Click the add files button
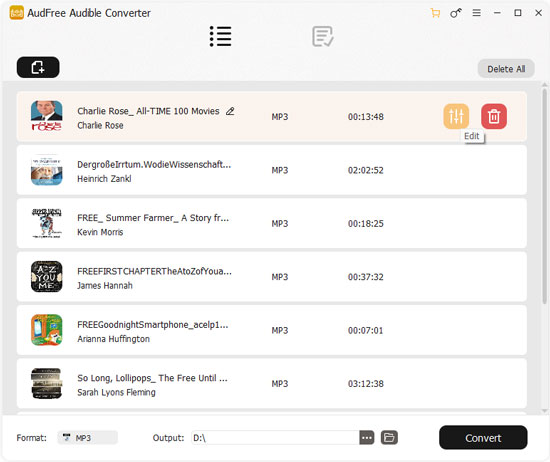Image resolution: width=550 pixels, height=462 pixels. pyautogui.click(x=38, y=67)
